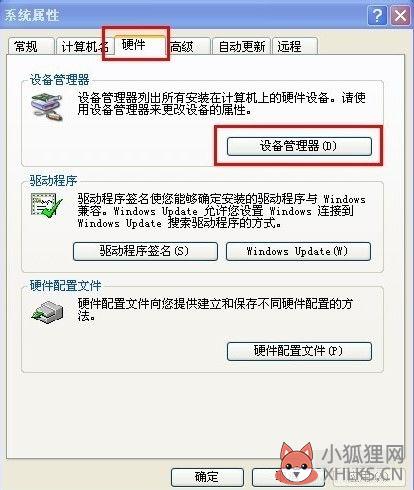Switch to the 高级 tab
This screenshot has width=414, height=490.
tap(188, 46)
